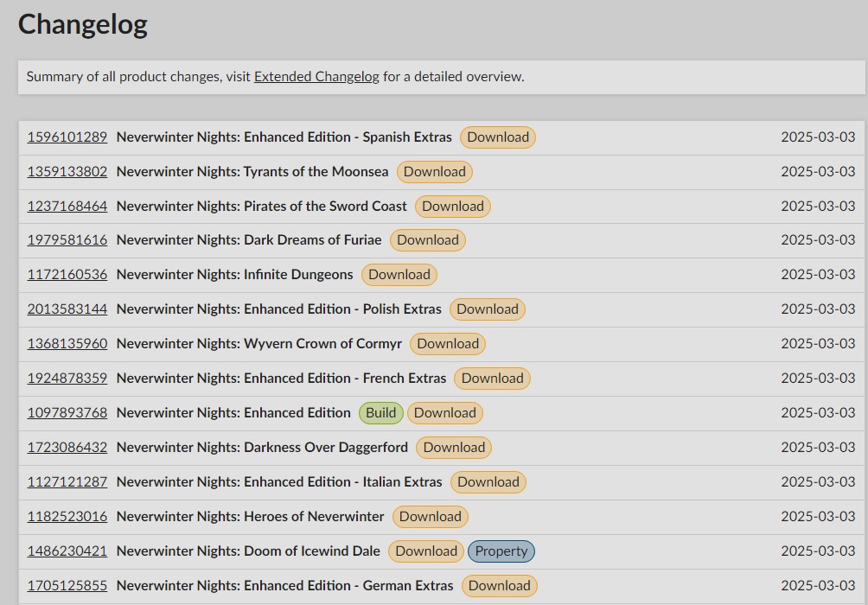Image resolution: width=868 pixels, height=605 pixels.
Task: Click Download badge for Doom of Icewind Dale
Action: coord(426,551)
